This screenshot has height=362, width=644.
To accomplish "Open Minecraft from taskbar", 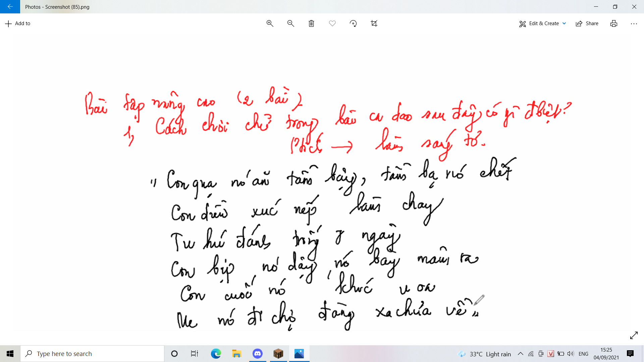I will click(x=278, y=354).
